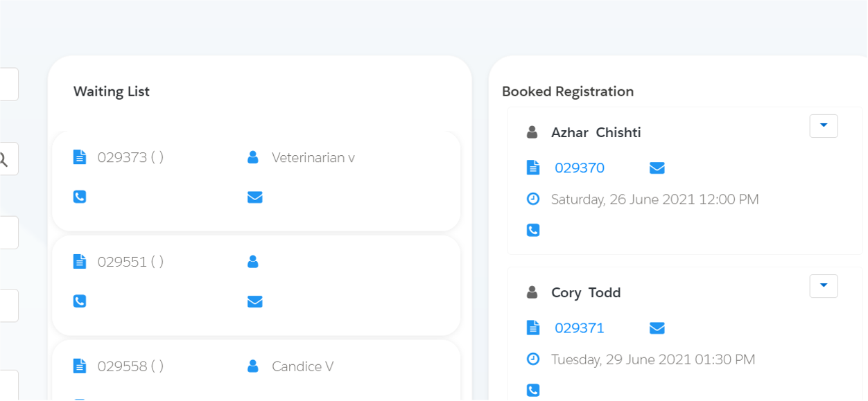The image size is (868, 401).
Task: Click the document icon beside 029558
Action: pyautogui.click(x=79, y=366)
